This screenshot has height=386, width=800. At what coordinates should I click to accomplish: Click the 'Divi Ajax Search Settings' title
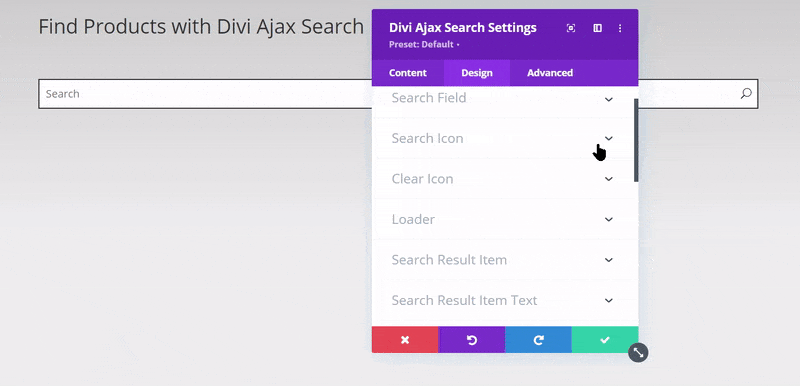[462, 28]
